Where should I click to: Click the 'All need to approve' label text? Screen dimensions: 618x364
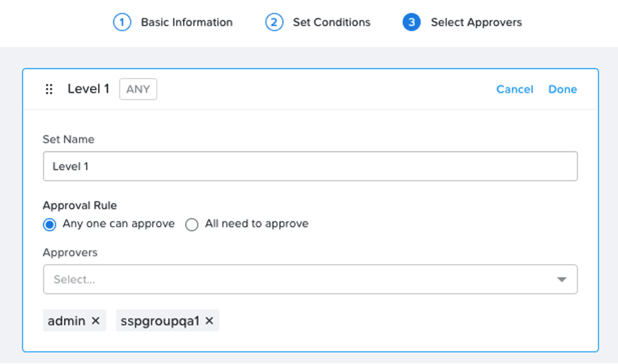256,223
